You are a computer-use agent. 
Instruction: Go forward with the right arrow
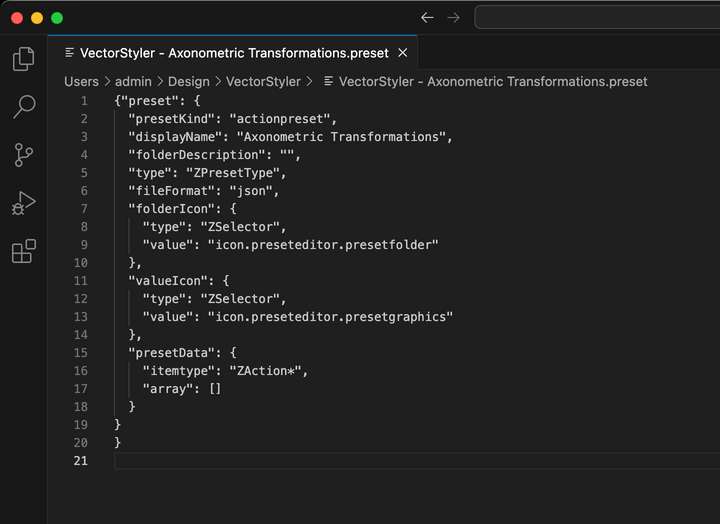pyautogui.click(x=454, y=18)
